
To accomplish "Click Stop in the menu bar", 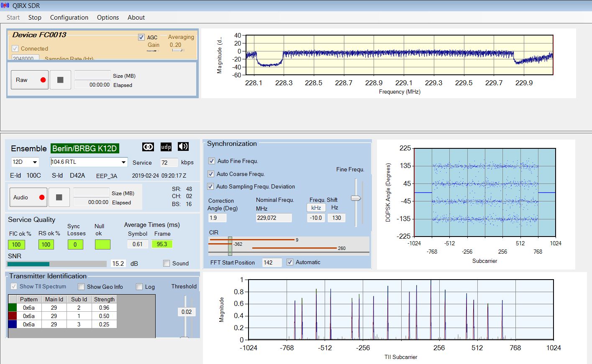I will coord(35,18).
